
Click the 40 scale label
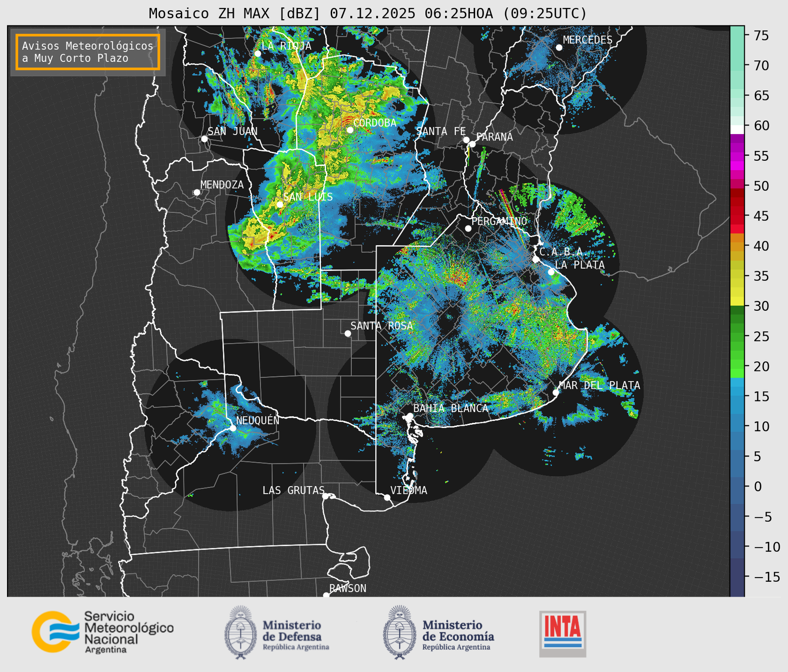[x=761, y=246]
